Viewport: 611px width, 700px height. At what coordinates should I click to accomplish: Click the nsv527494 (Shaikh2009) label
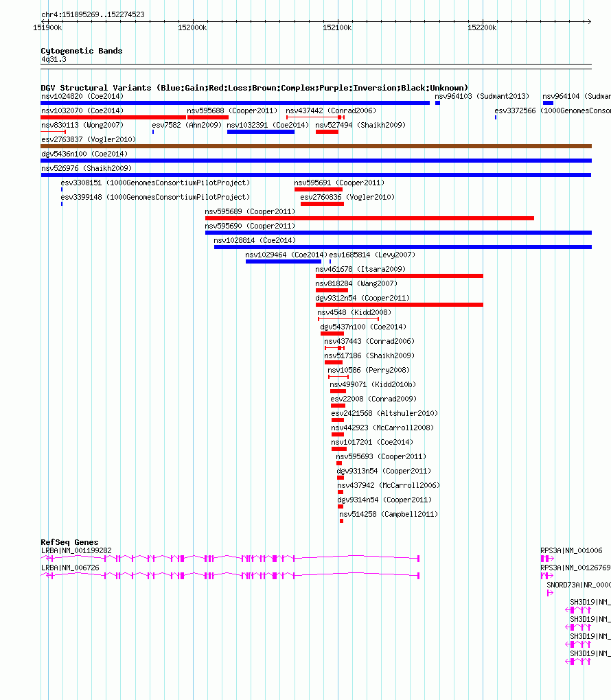pos(360,125)
